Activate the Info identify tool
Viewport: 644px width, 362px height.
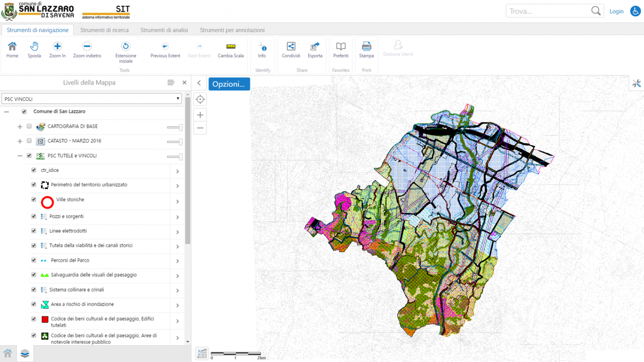[262, 50]
